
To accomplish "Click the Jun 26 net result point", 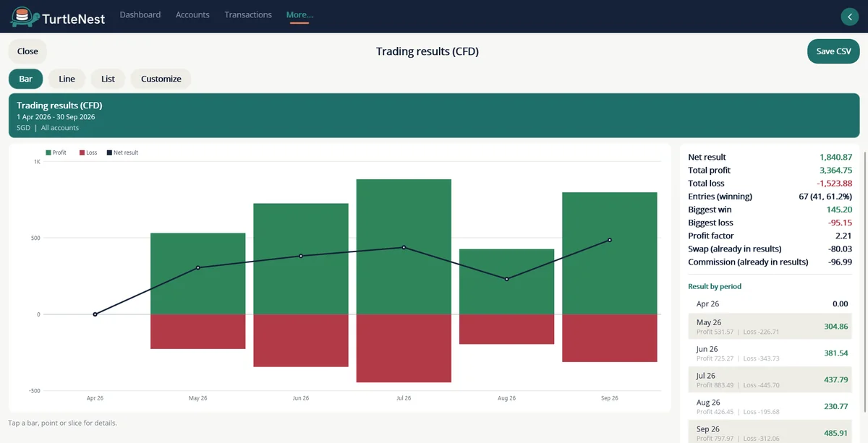I will [301, 256].
